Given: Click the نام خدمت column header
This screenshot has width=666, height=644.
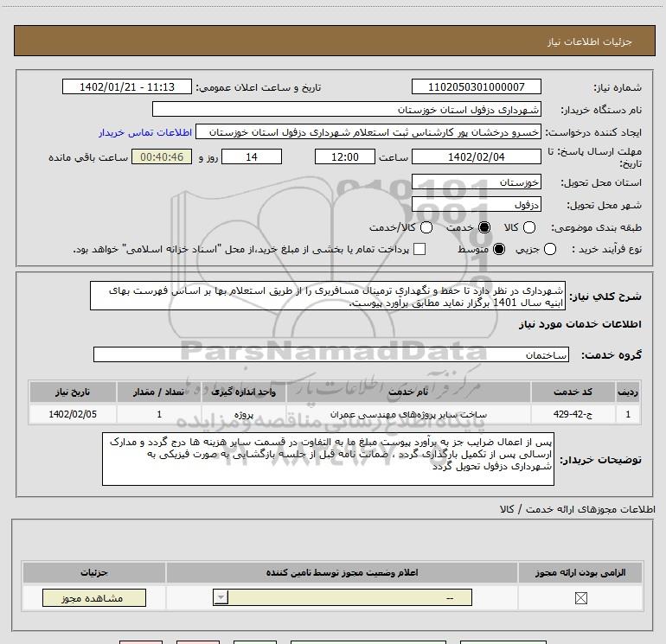Looking at the screenshot, I should click(408, 392).
